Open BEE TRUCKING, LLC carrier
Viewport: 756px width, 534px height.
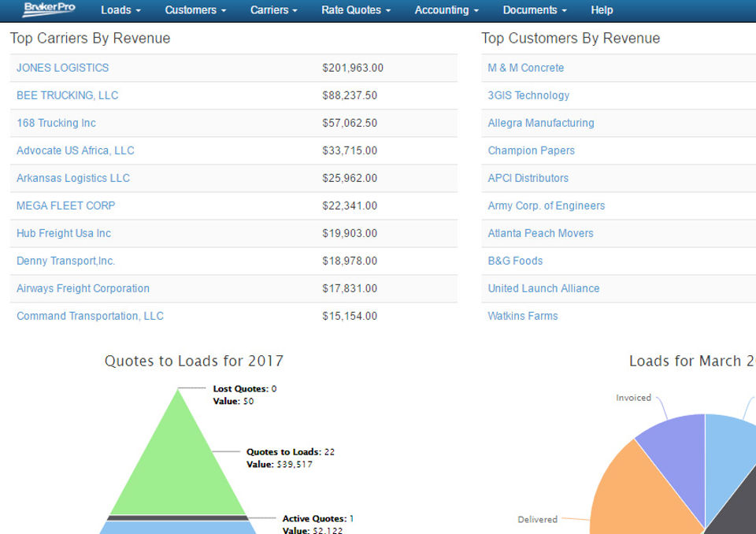coord(67,95)
